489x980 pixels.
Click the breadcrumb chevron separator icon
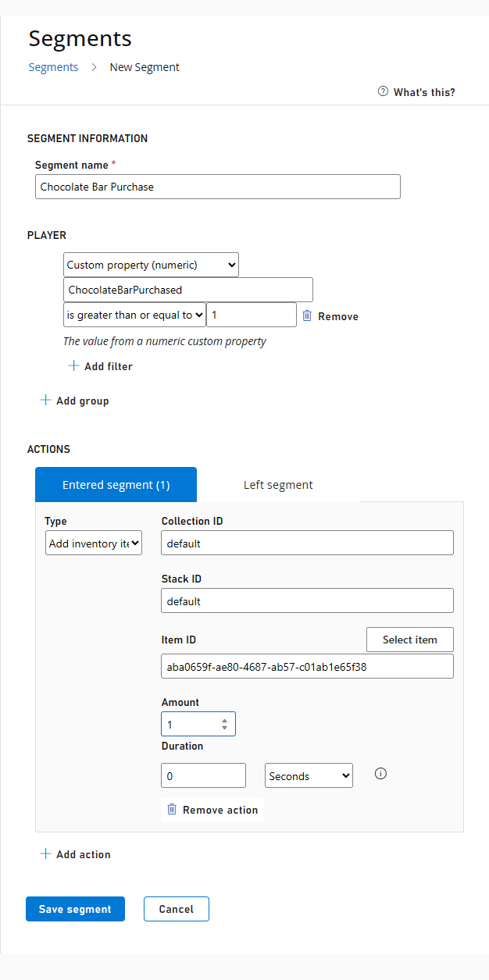pos(94,67)
